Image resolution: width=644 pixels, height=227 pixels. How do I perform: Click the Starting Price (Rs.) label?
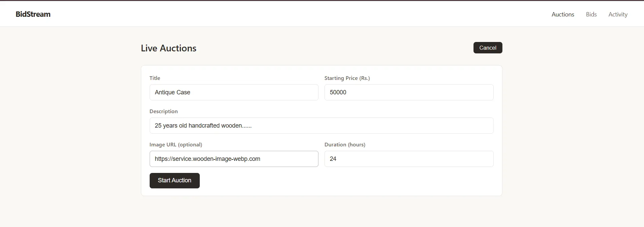click(347, 78)
